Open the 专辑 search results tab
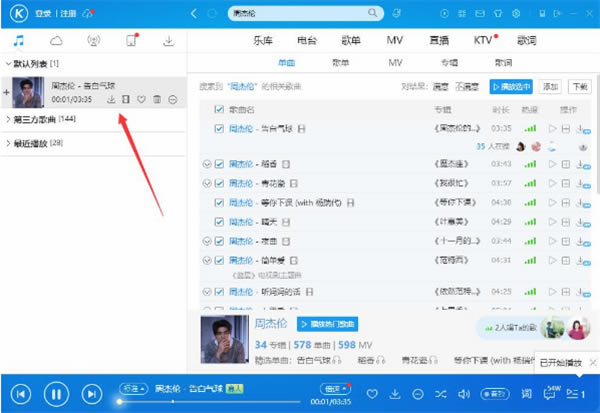The width and height of the screenshot is (600, 413). (x=450, y=62)
